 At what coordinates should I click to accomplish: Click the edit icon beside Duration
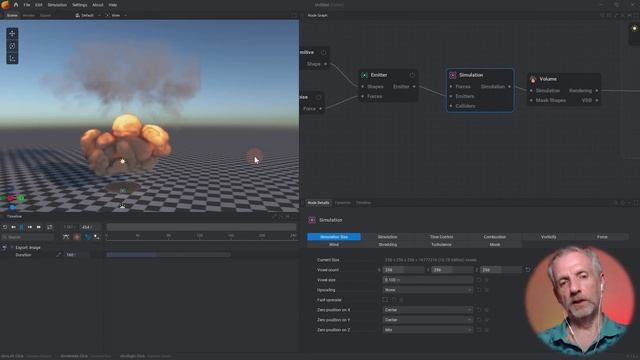pyautogui.click(x=58, y=255)
